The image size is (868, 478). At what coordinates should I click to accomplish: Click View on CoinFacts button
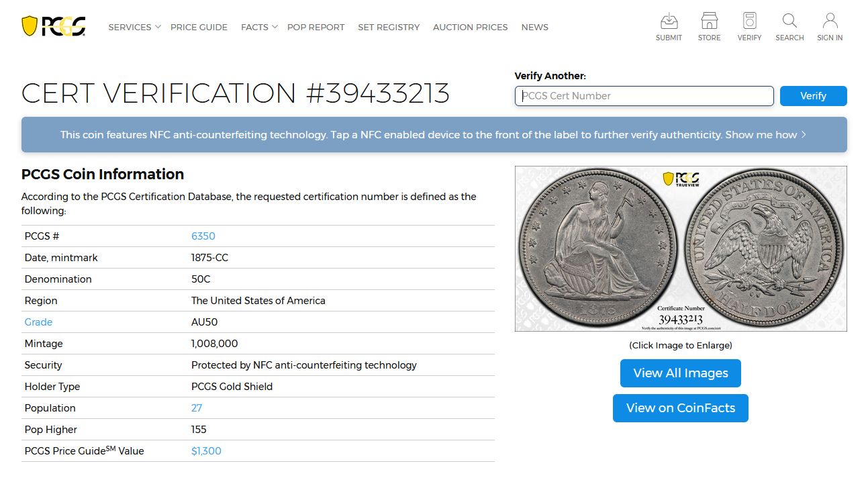click(x=681, y=408)
